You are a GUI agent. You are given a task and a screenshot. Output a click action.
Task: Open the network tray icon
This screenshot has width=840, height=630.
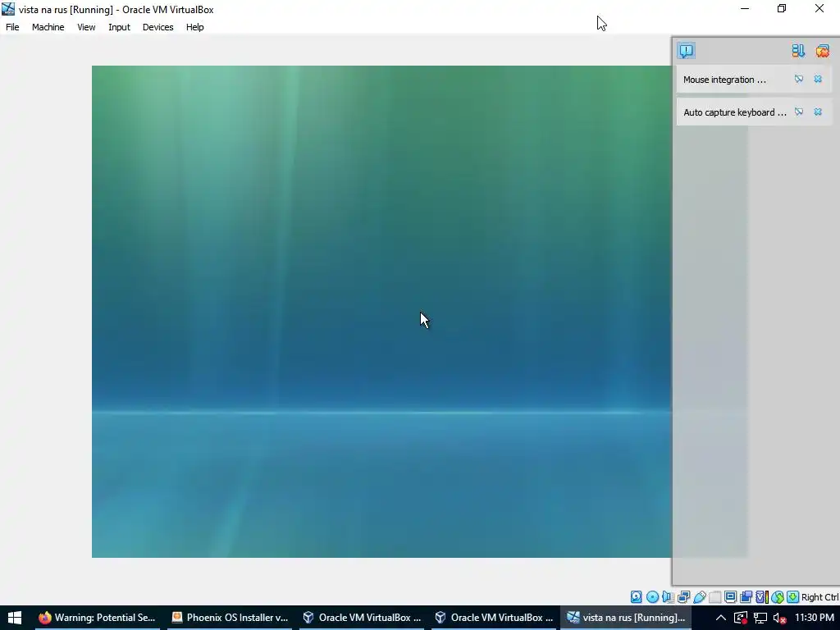(760, 618)
